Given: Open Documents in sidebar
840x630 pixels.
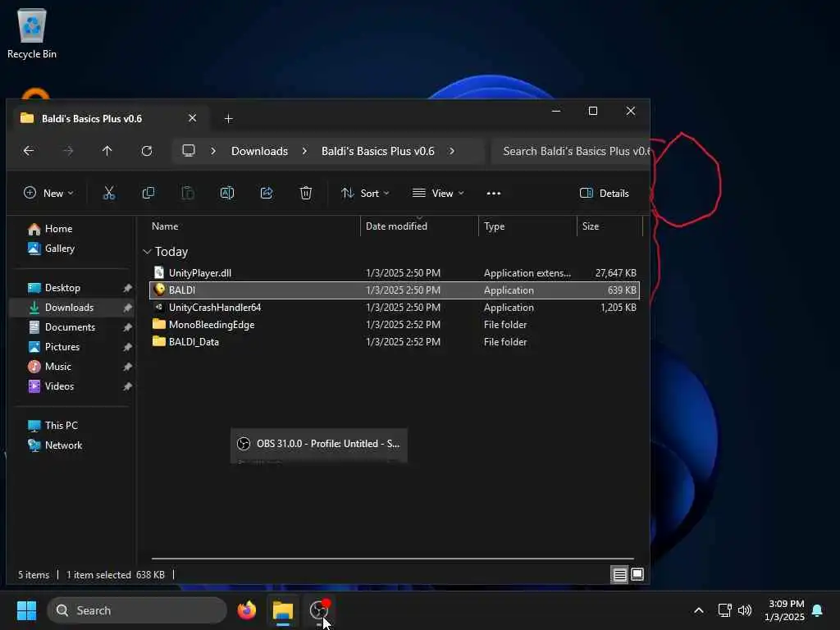Looking at the screenshot, I should 73,327.
